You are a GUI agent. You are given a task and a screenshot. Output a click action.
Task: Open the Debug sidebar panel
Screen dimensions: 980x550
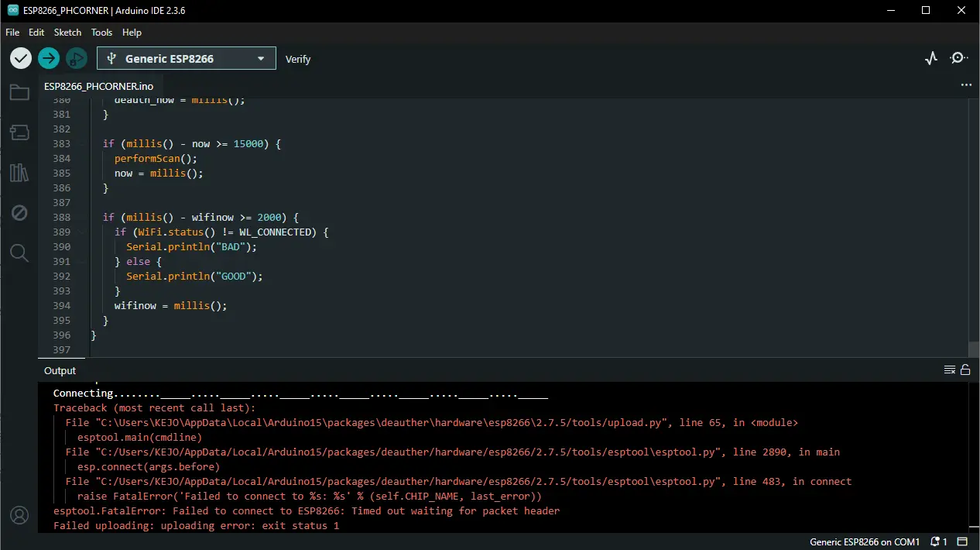19,212
